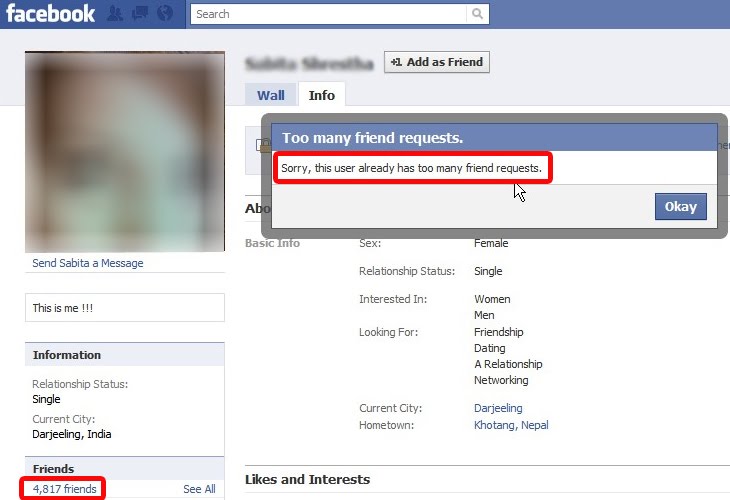Click the Facebook logo

click(x=50, y=14)
